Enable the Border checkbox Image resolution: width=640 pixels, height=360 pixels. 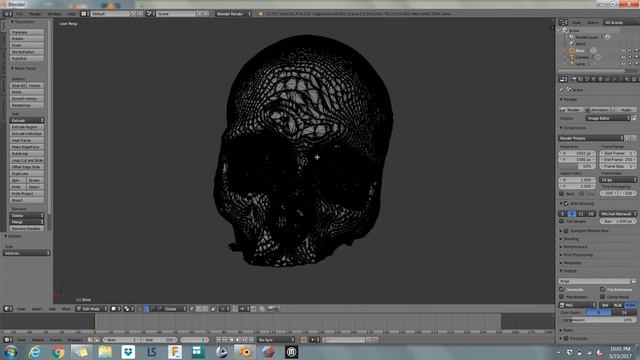point(561,193)
